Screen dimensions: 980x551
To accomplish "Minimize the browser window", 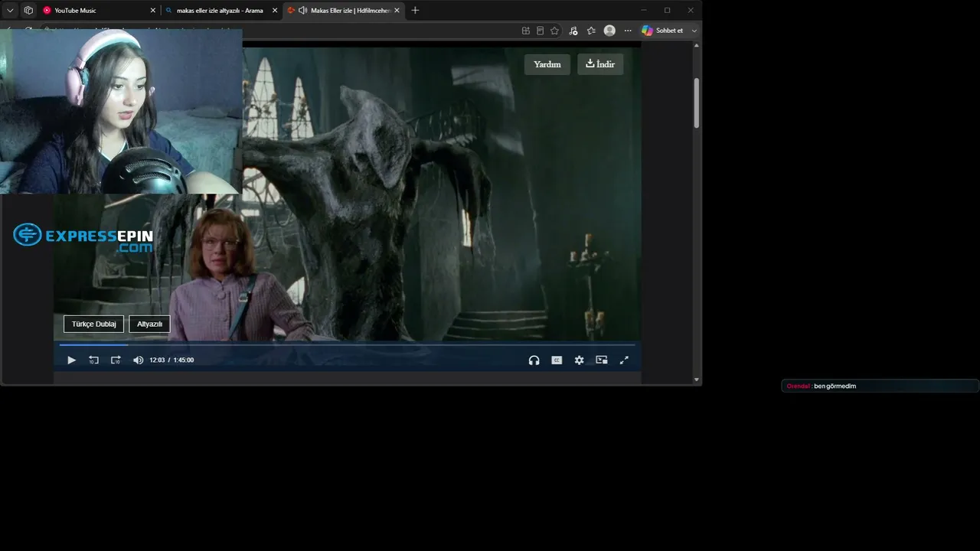I will pos(644,11).
